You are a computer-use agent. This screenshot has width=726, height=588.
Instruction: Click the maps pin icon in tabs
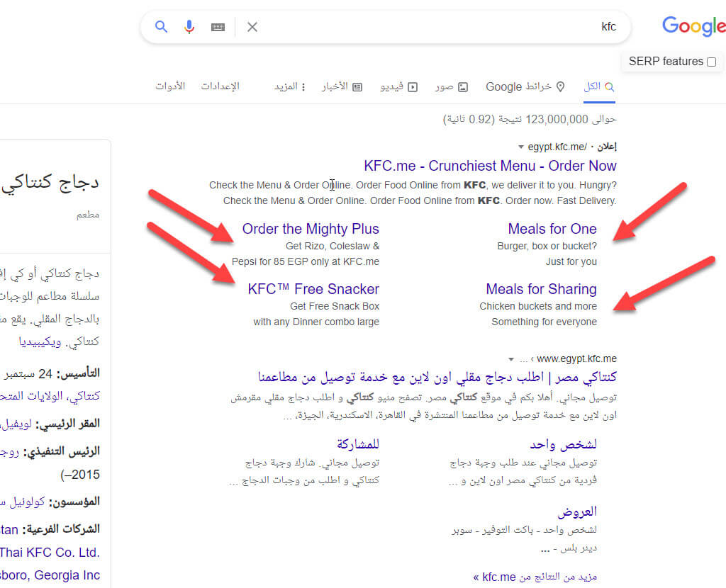[x=560, y=87]
